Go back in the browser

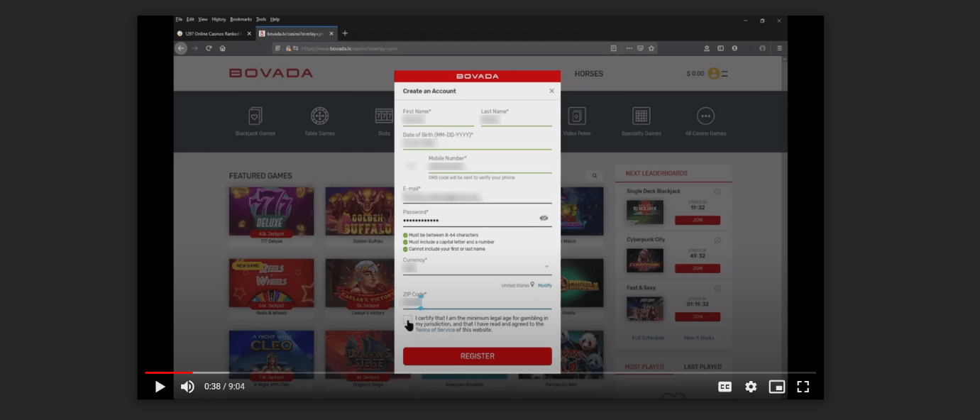tap(181, 48)
